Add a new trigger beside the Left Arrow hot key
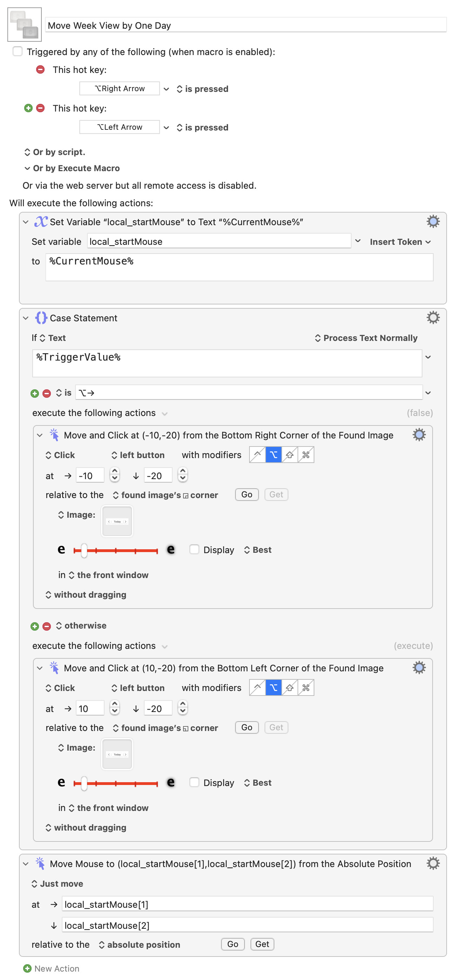The width and height of the screenshot is (454, 980). click(x=28, y=108)
